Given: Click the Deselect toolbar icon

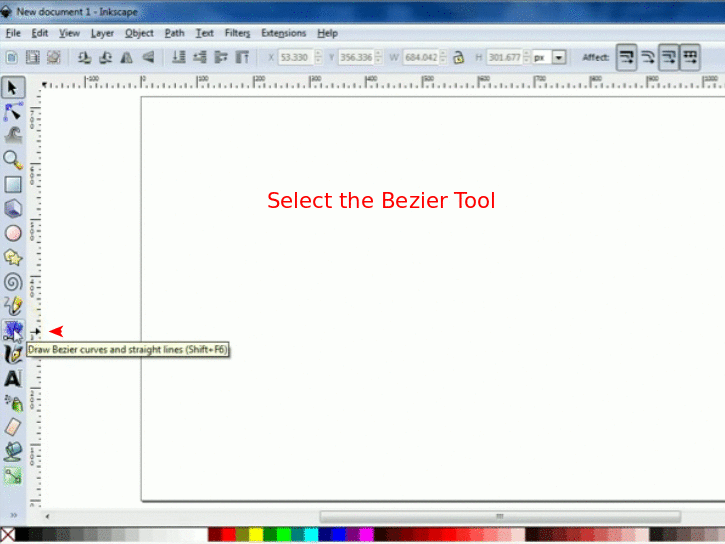Looking at the screenshot, I should (54, 57).
